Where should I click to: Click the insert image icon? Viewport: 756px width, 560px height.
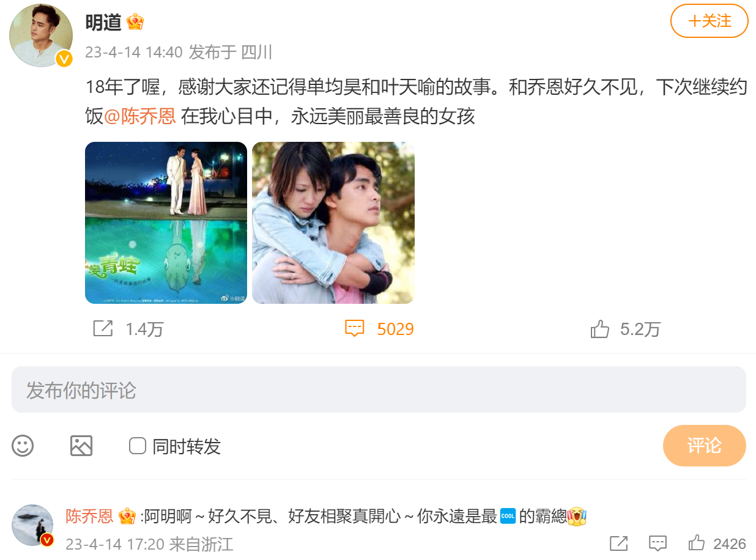[x=81, y=446]
